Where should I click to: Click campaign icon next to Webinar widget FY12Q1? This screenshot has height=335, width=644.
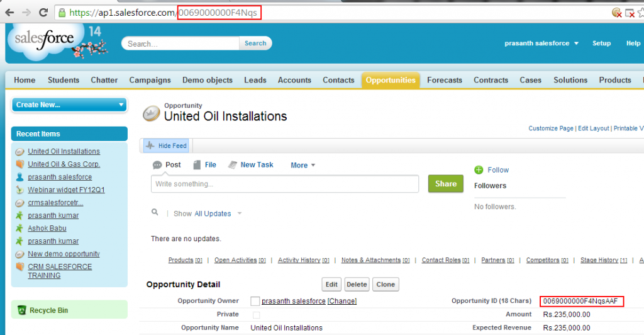click(x=19, y=190)
